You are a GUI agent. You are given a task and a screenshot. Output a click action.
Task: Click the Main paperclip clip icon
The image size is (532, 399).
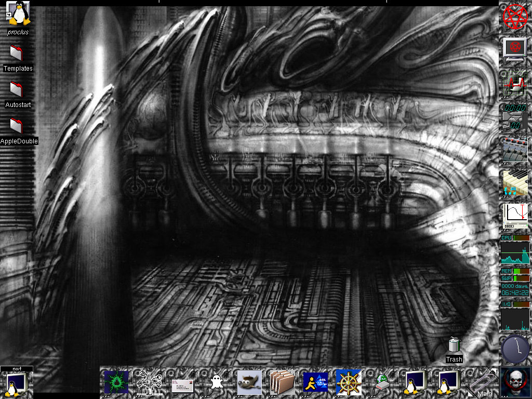[482, 382]
